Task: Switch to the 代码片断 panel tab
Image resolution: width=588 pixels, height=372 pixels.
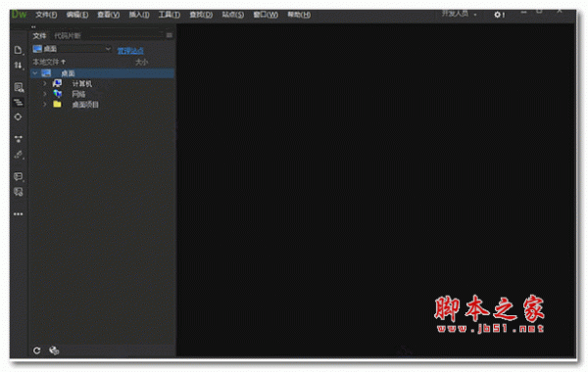Action: pos(68,35)
